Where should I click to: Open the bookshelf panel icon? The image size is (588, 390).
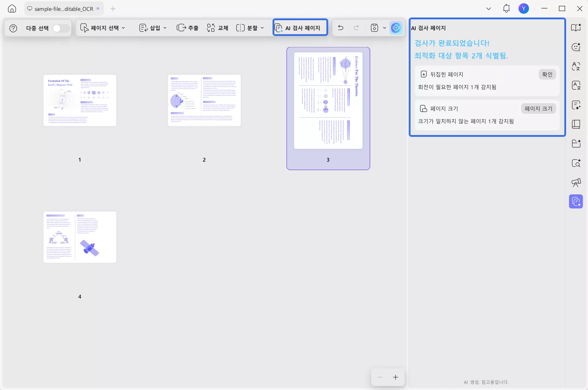(x=576, y=124)
